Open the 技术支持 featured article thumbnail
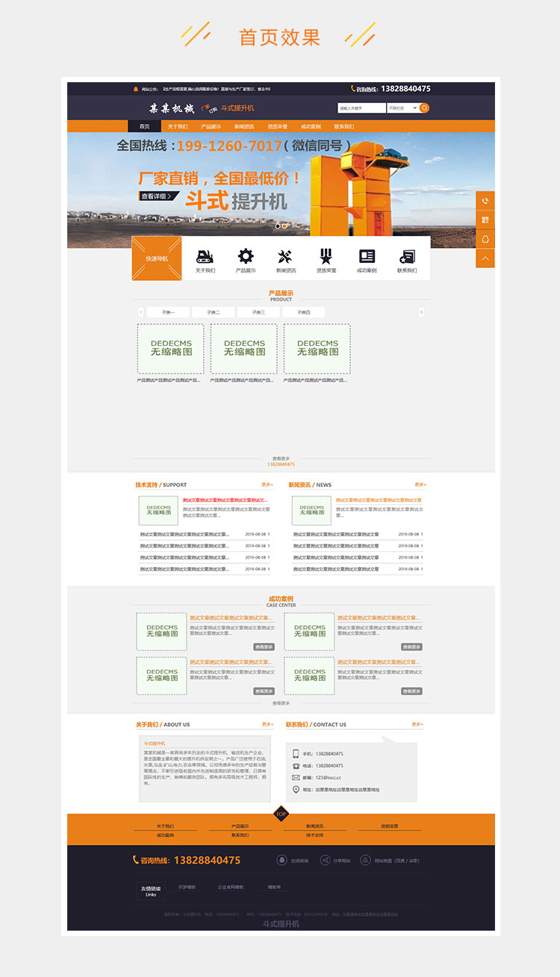 [x=158, y=511]
